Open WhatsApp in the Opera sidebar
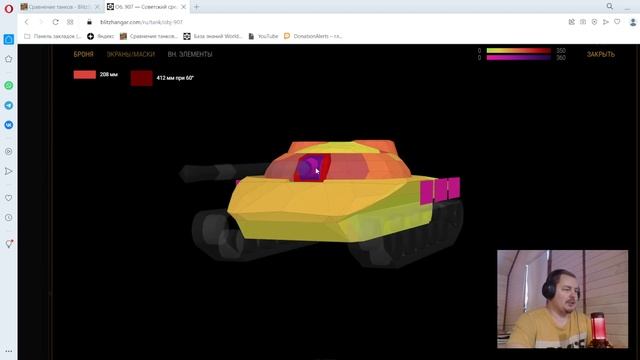The height and width of the screenshot is (360, 640). (x=9, y=85)
